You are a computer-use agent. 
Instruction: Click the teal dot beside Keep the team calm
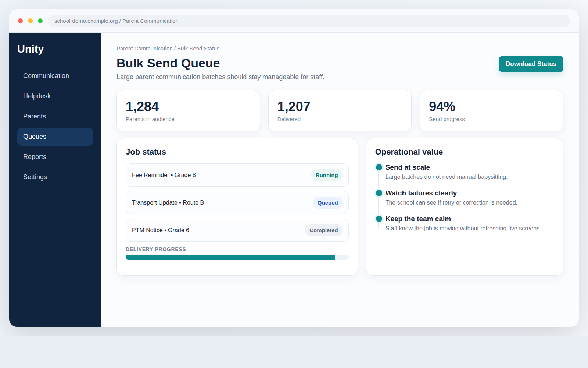379,219
